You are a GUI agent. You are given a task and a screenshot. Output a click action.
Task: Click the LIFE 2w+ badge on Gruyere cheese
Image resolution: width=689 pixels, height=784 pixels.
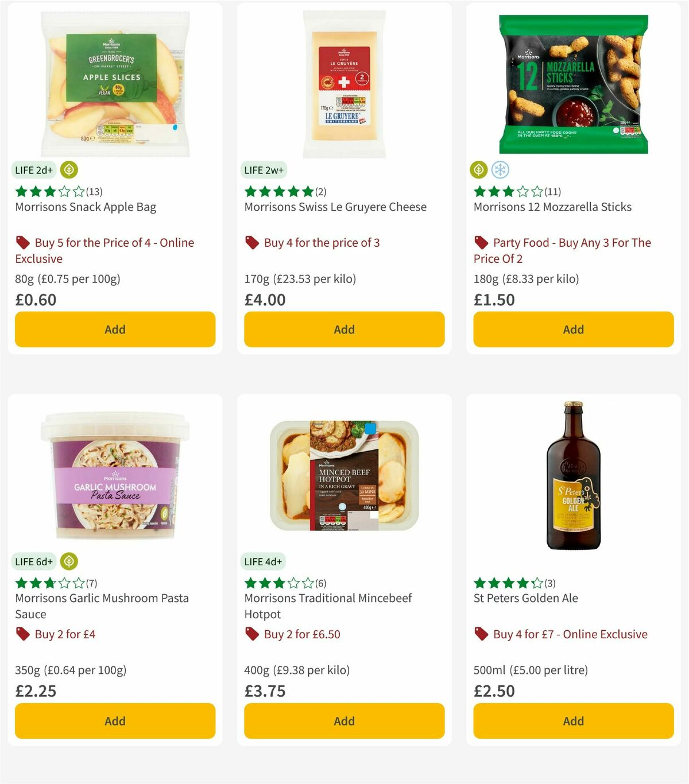click(264, 170)
